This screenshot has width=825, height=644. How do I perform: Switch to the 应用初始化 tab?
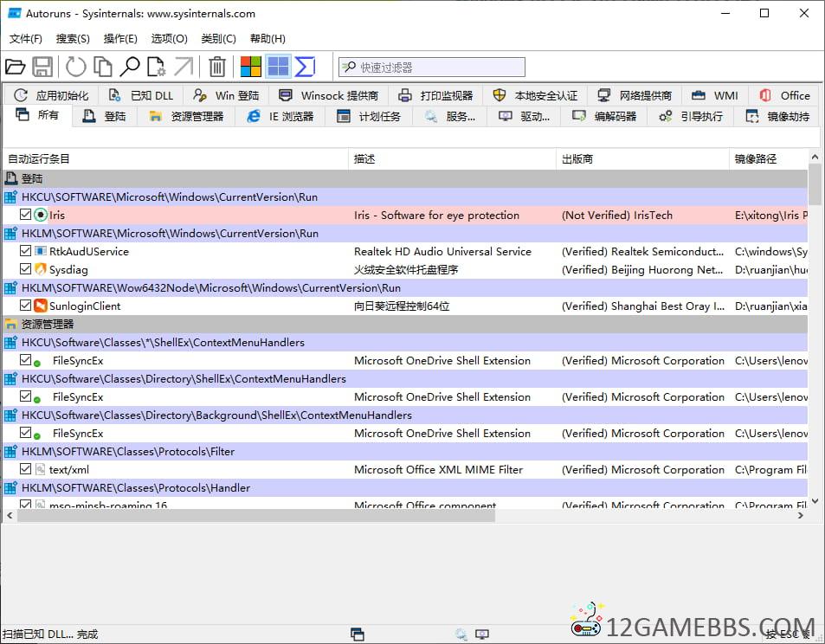[51, 95]
